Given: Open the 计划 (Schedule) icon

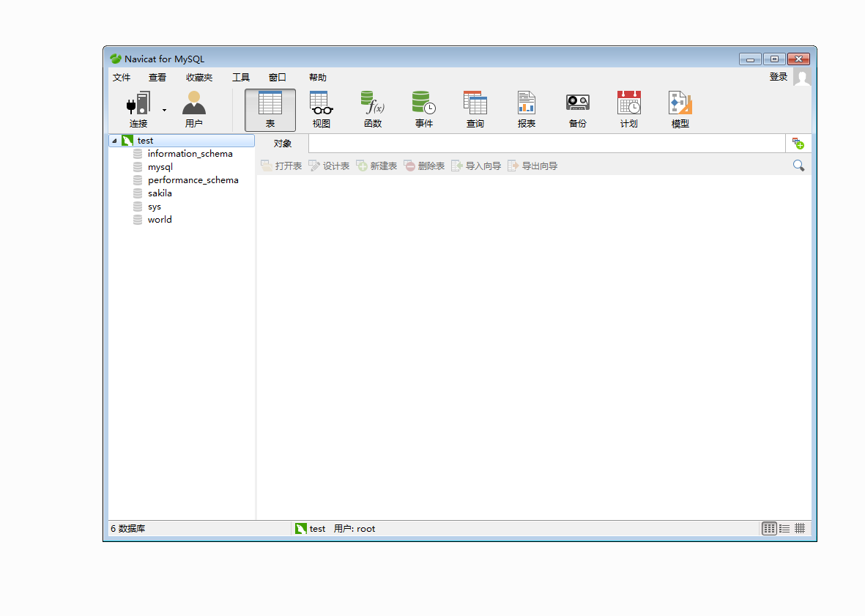Looking at the screenshot, I should [629, 110].
